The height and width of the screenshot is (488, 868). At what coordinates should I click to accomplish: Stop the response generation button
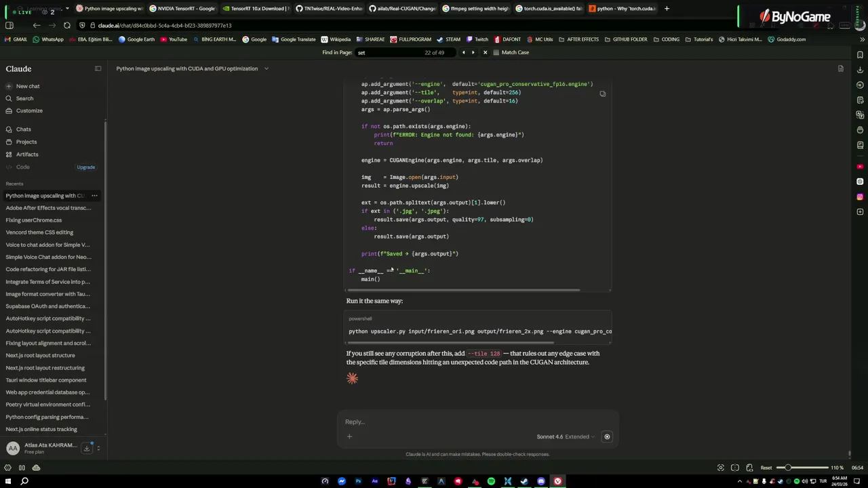[x=607, y=436]
